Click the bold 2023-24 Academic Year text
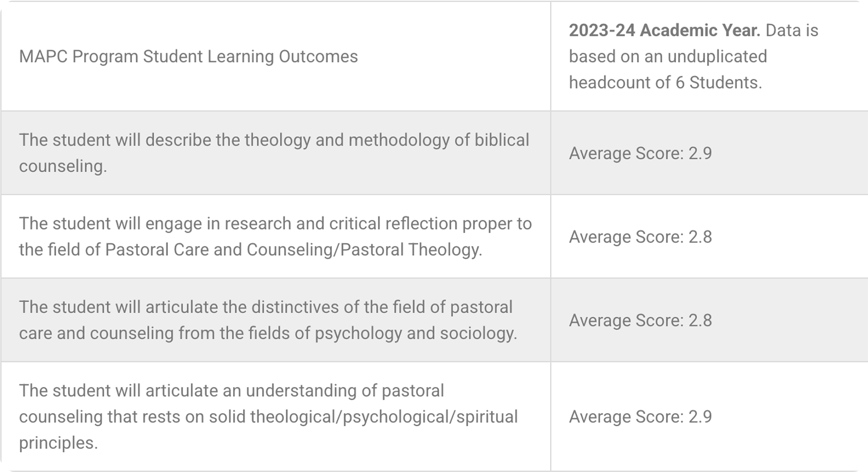The image size is (868, 472). tap(664, 31)
